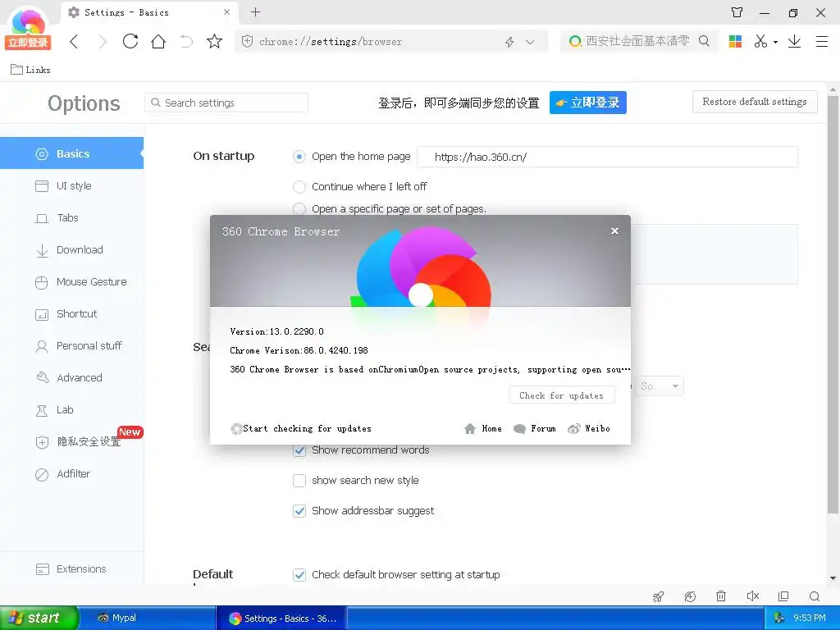This screenshot has height=630, width=840.
Task: Select Continue where I left off
Action: pos(299,186)
